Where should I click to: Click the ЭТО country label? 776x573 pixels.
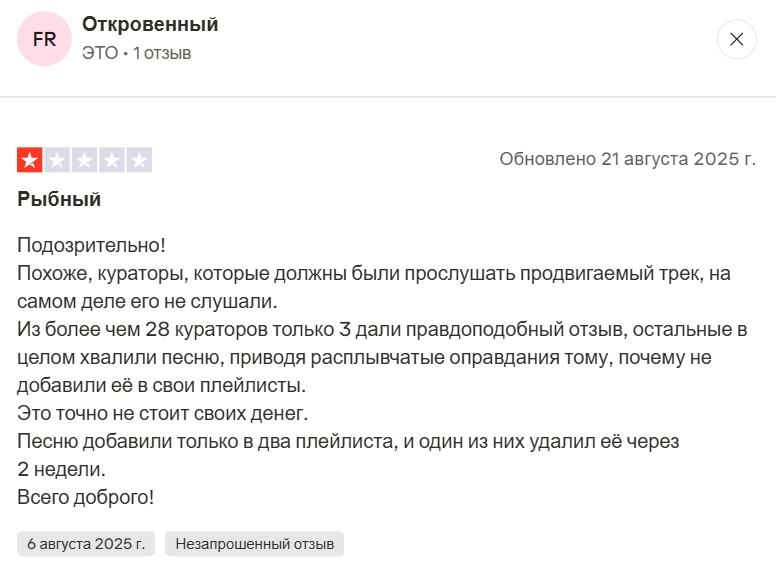(x=99, y=53)
